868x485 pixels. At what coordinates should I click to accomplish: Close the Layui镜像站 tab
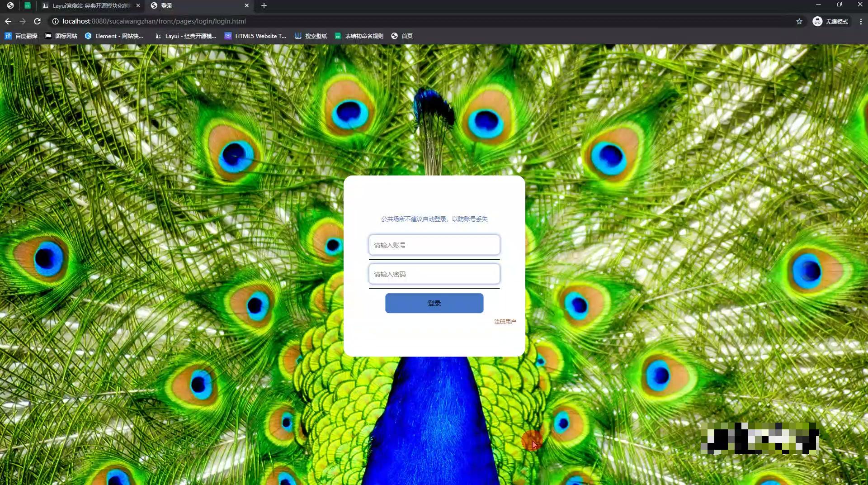click(x=138, y=5)
